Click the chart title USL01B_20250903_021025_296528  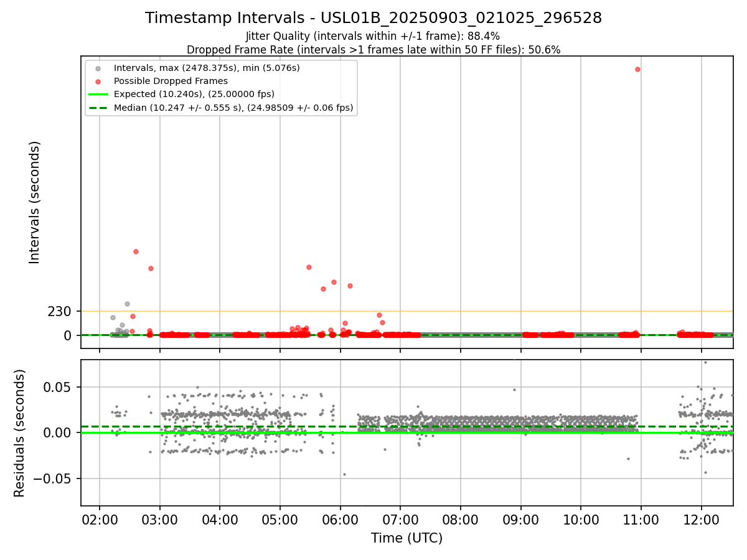click(x=374, y=18)
